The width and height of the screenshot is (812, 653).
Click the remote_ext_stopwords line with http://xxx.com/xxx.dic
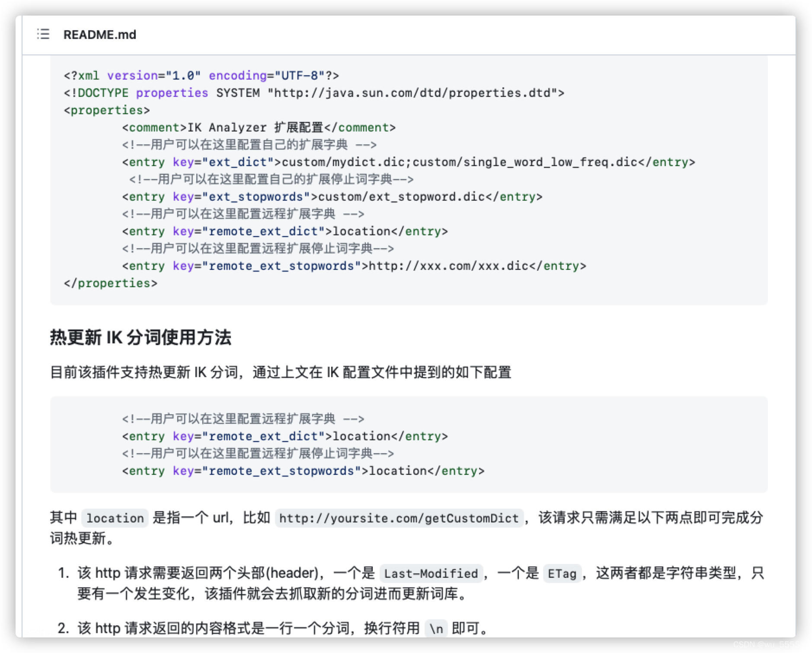[x=354, y=266]
